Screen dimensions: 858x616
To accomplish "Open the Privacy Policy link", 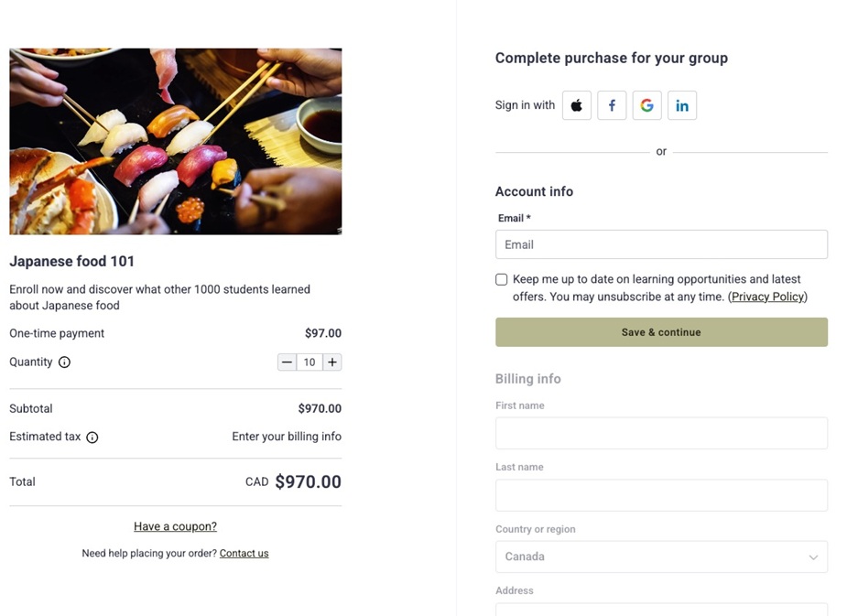I will tap(767, 297).
